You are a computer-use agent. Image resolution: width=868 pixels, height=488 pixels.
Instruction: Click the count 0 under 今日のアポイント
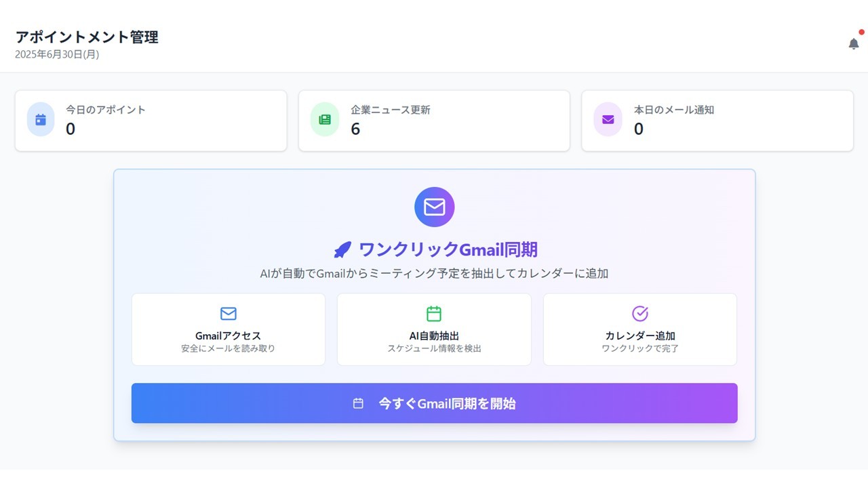(71, 129)
